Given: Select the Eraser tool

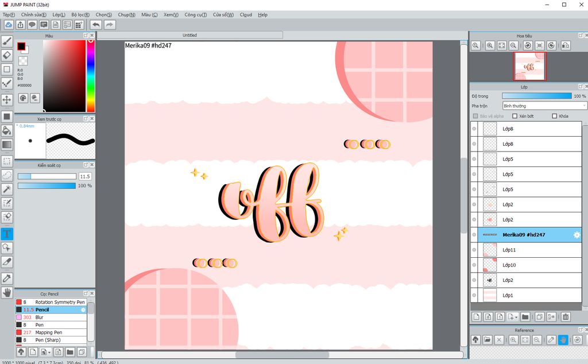Looking at the screenshot, I should coord(7,56).
